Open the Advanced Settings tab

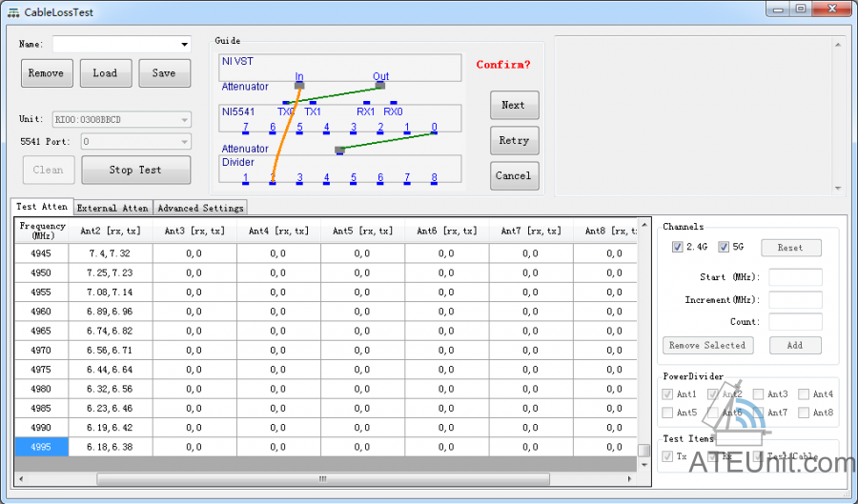pyautogui.click(x=200, y=208)
